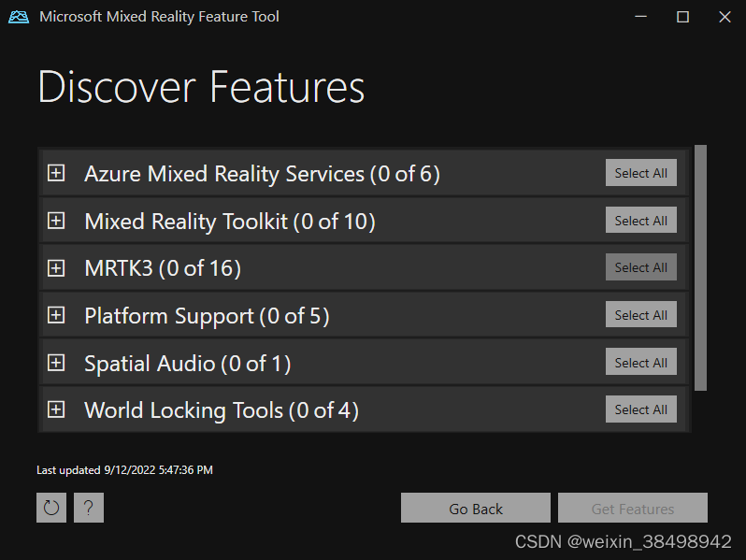The width and height of the screenshot is (746, 560).
Task: Click the Last updated timestamp text
Action: click(x=124, y=470)
